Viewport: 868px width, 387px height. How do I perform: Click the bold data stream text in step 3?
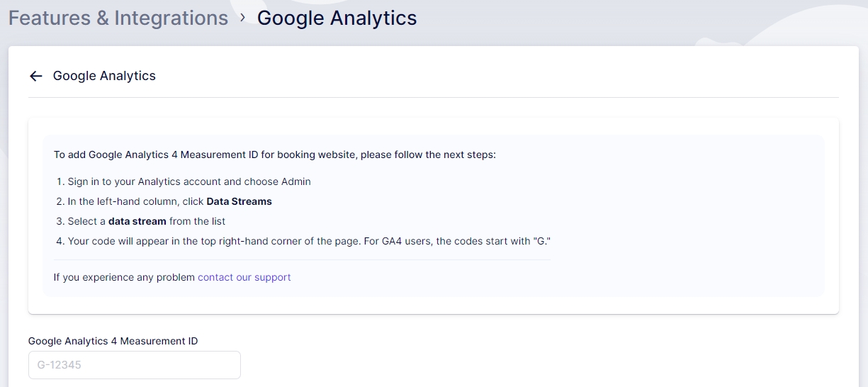[x=137, y=221]
